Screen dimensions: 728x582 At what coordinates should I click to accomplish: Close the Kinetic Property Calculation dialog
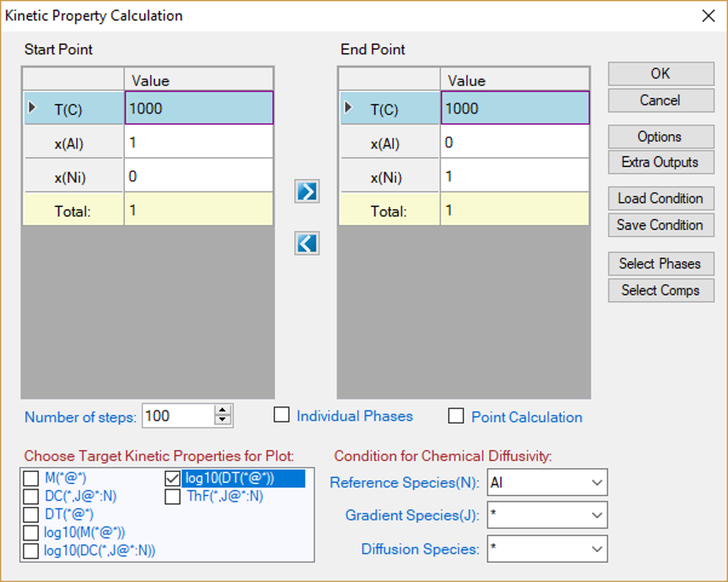coord(708,15)
